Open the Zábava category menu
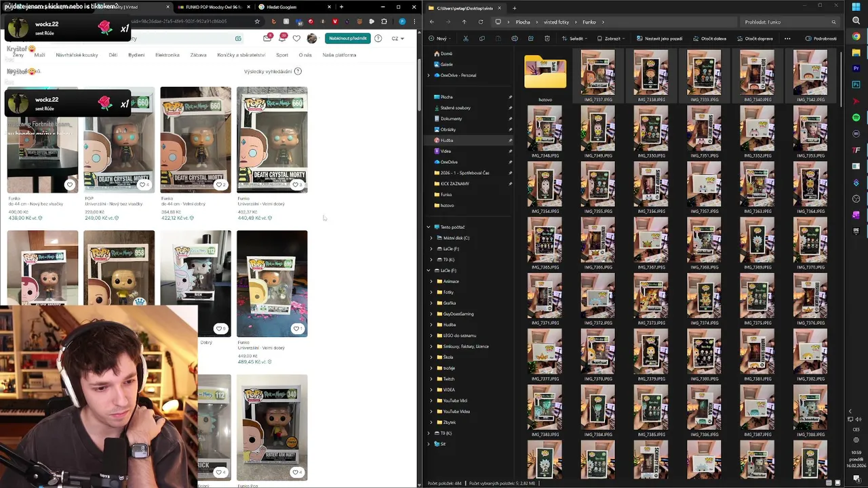The height and width of the screenshot is (488, 868). [x=198, y=55]
